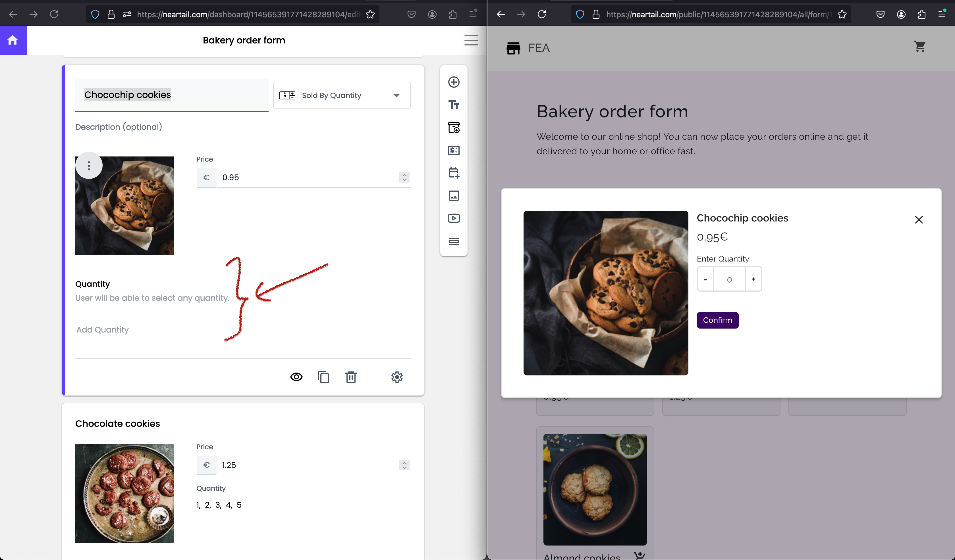Image resolution: width=955 pixels, height=560 pixels.
Task: Duplicate the Chocochip cookies product
Action: (323, 377)
